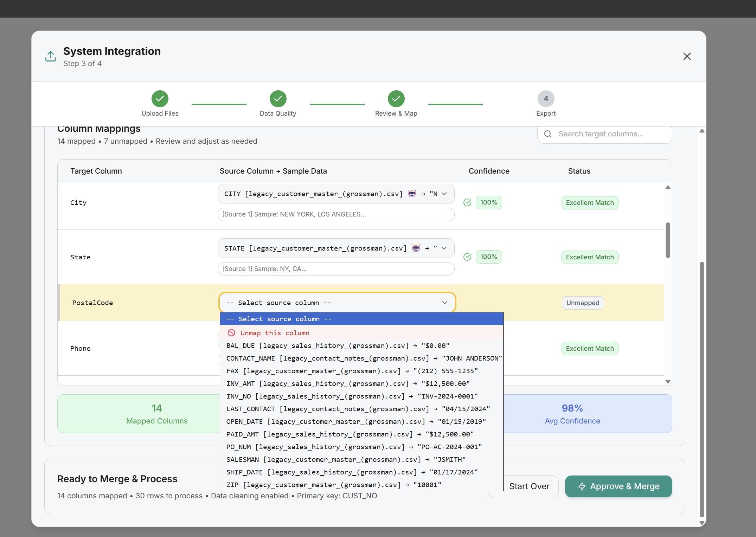Click the City row confidence check icon

[467, 202]
